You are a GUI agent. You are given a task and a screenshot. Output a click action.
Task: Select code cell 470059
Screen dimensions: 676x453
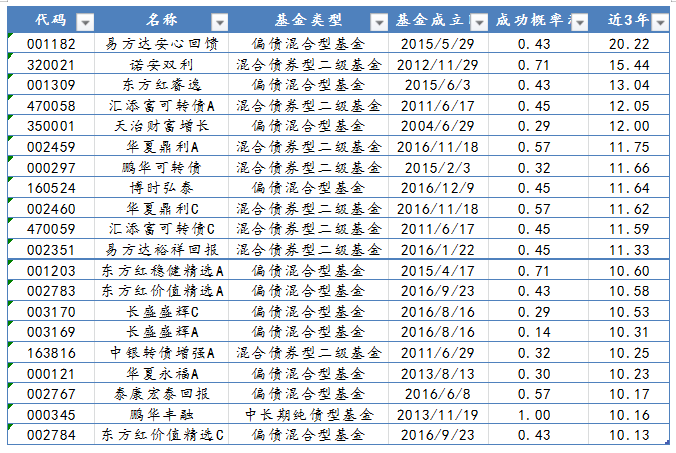(51, 229)
